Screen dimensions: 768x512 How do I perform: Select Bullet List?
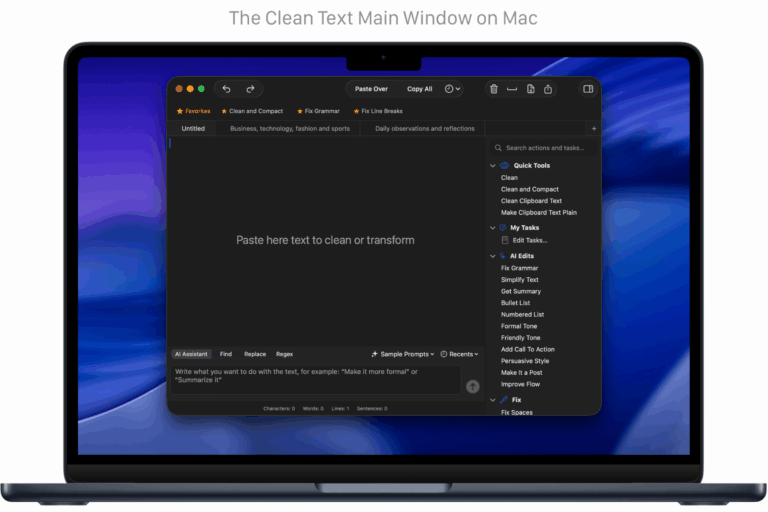pos(515,303)
